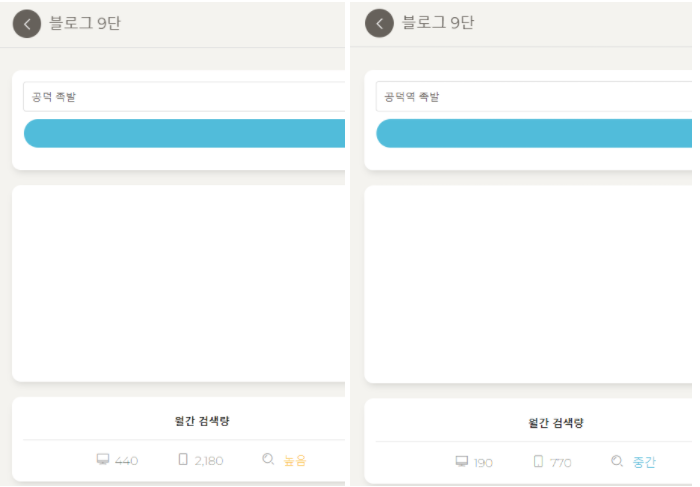Click the mobile phone icon beside 770
The height and width of the screenshot is (487, 700).
tap(538, 462)
